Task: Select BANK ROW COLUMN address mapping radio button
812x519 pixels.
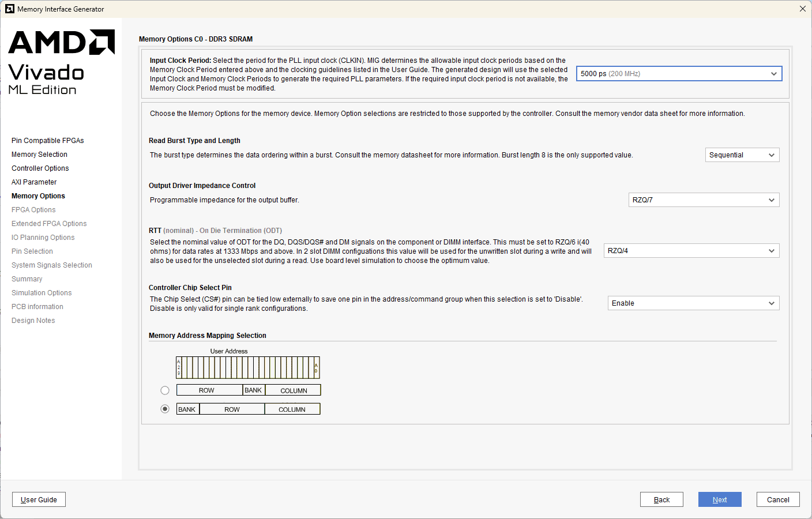Action: [x=165, y=409]
